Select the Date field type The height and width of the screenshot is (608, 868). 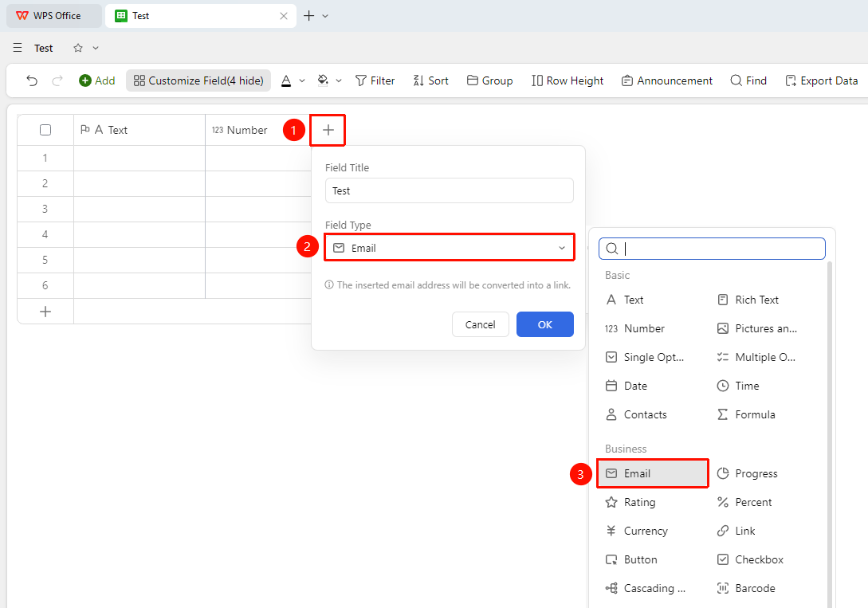[626, 386]
